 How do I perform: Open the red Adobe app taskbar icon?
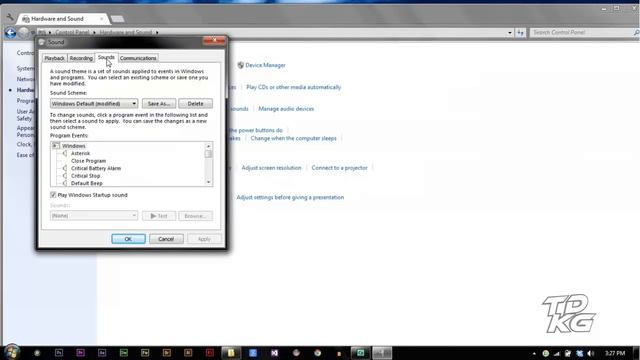tap(210, 353)
